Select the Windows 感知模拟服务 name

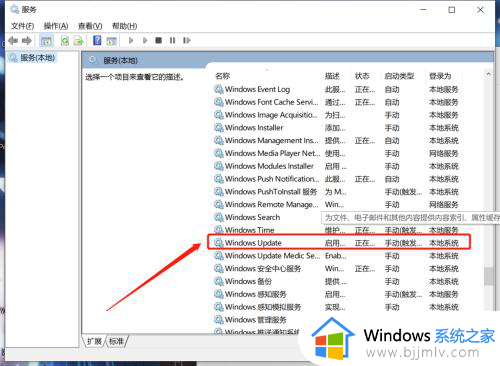click(263, 307)
